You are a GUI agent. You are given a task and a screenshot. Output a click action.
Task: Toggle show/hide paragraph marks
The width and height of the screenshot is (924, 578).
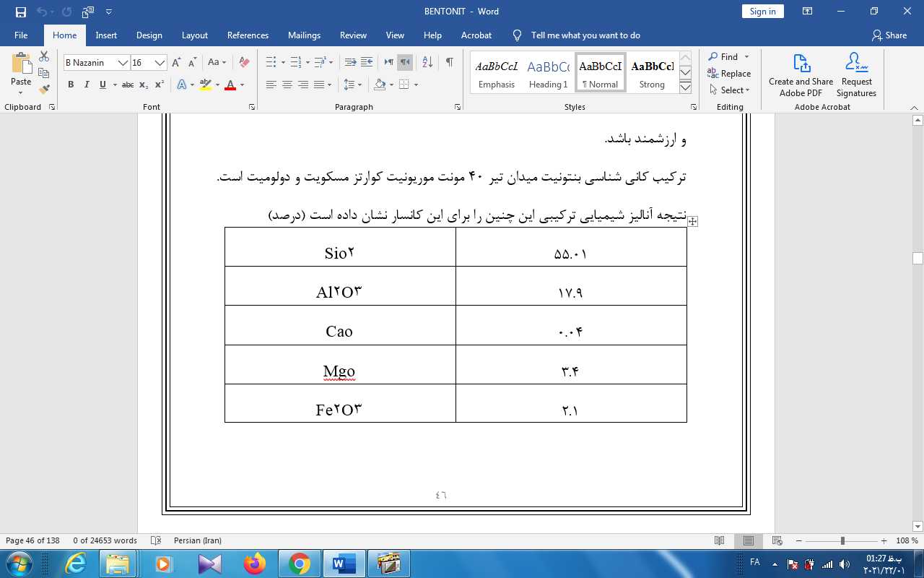(449, 63)
